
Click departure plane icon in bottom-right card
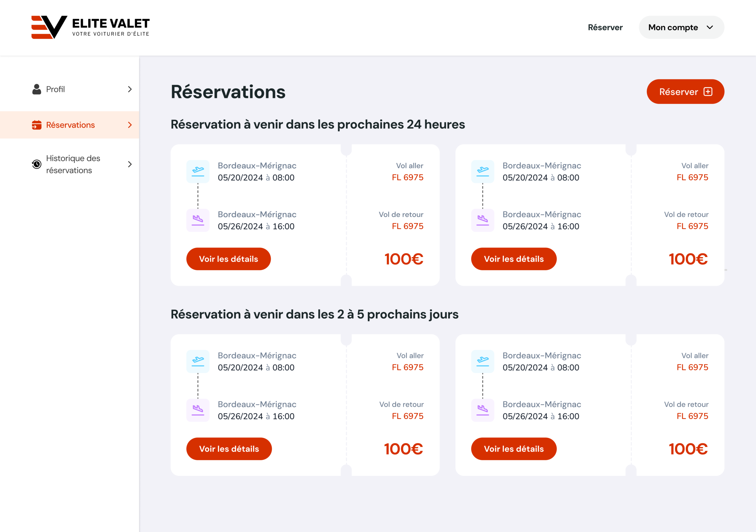[x=482, y=361]
